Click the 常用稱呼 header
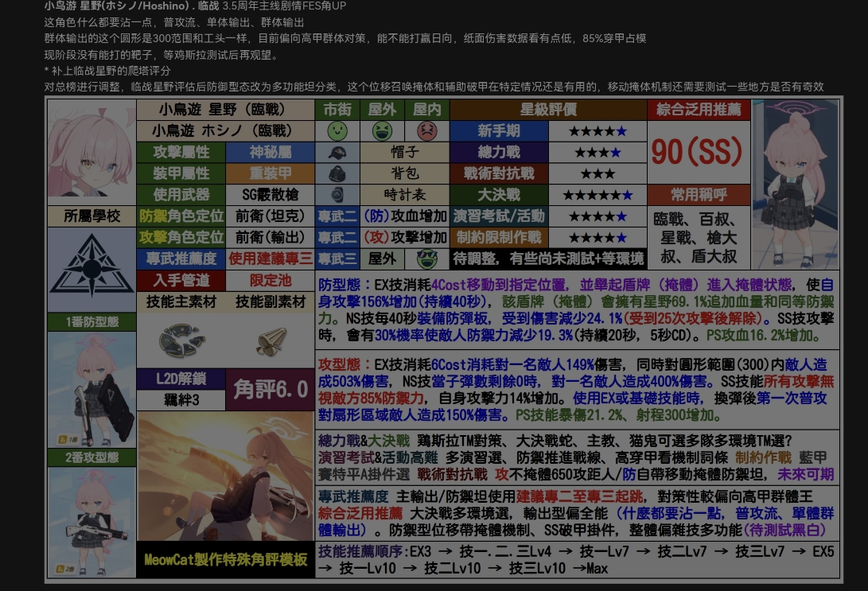 click(699, 195)
